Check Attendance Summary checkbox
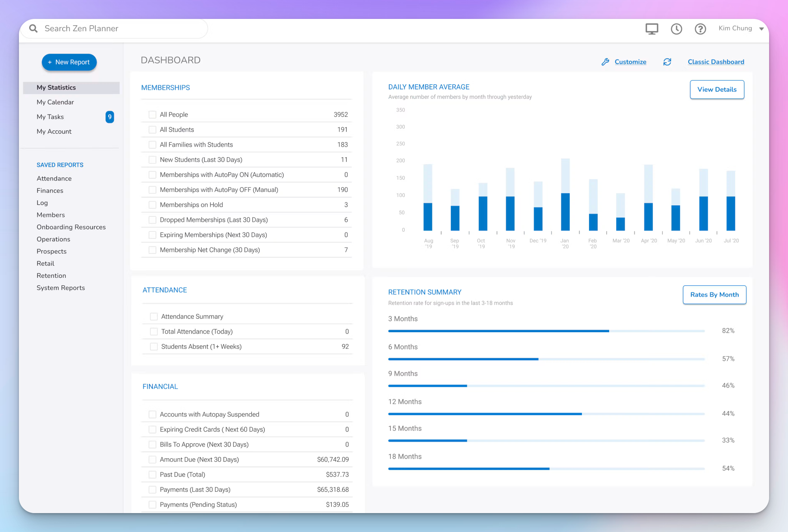This screenshot has width=788, height=532. (154, 316)
